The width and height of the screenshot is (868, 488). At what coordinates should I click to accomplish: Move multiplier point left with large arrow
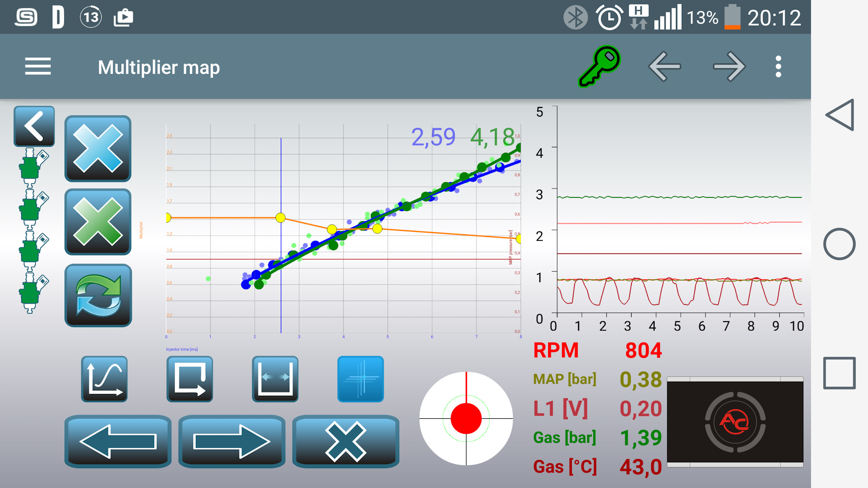(x=118, y=441)
